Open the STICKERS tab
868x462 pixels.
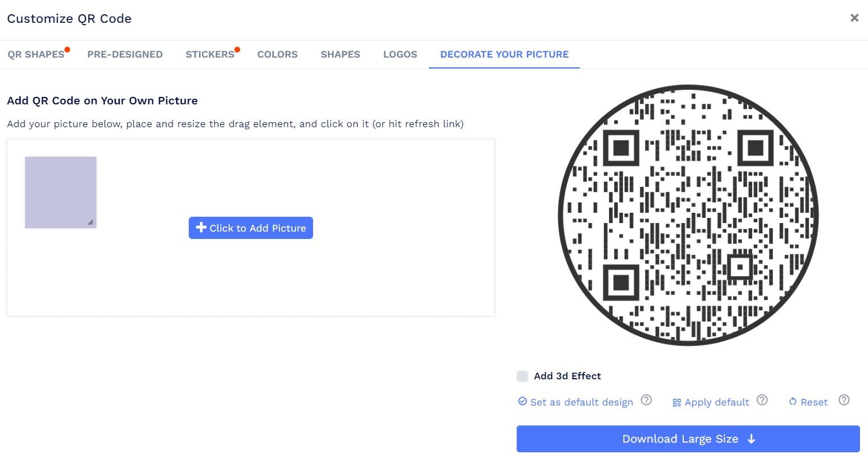[x=210, y=54]
